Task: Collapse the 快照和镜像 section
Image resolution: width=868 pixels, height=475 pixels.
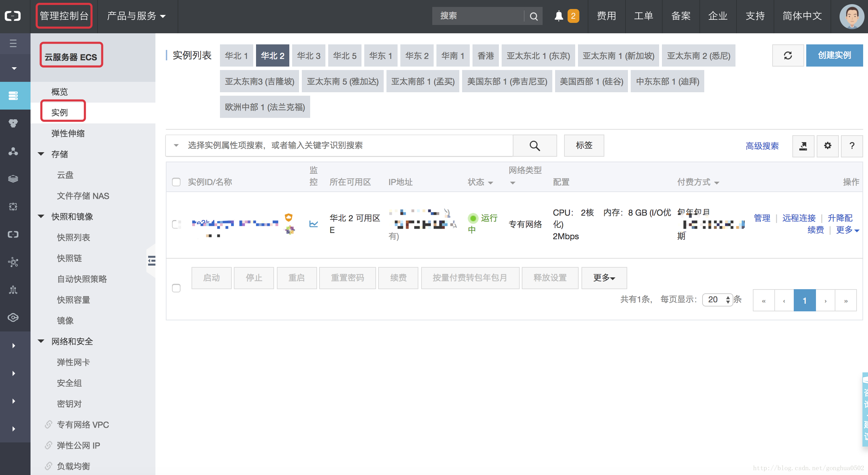Action: point(41,216)
